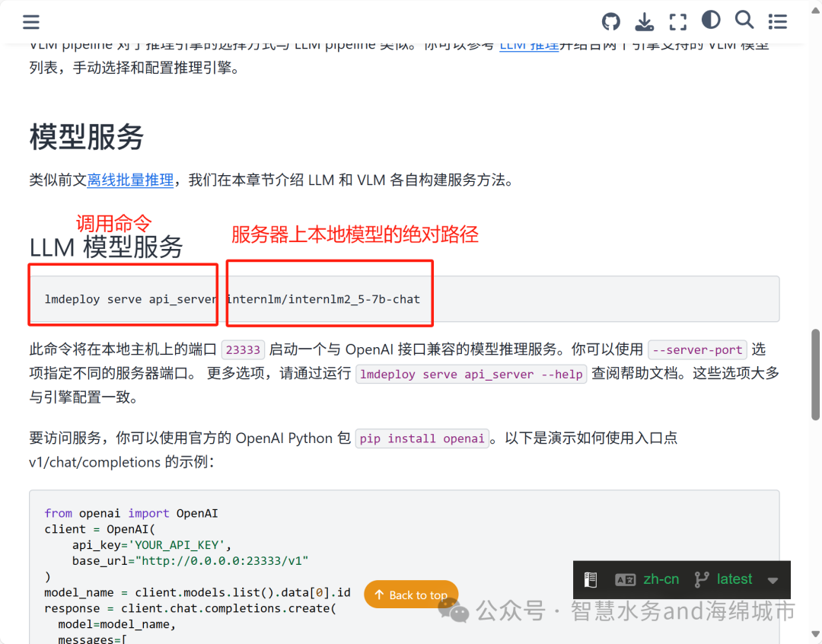Click the v1/chat/completions 的示例 text
This screenshot has width=822, height=644.
click(121, 462)
